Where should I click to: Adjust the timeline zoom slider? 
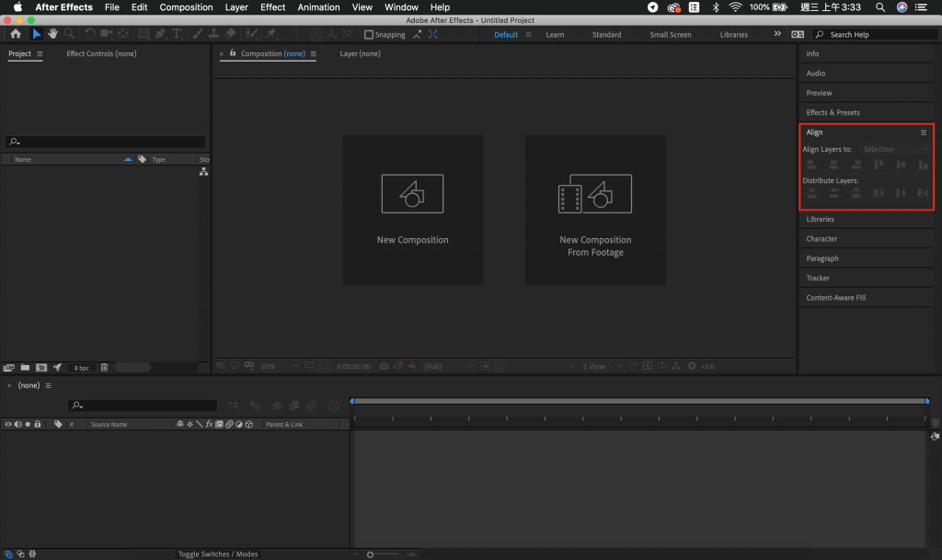370,554
